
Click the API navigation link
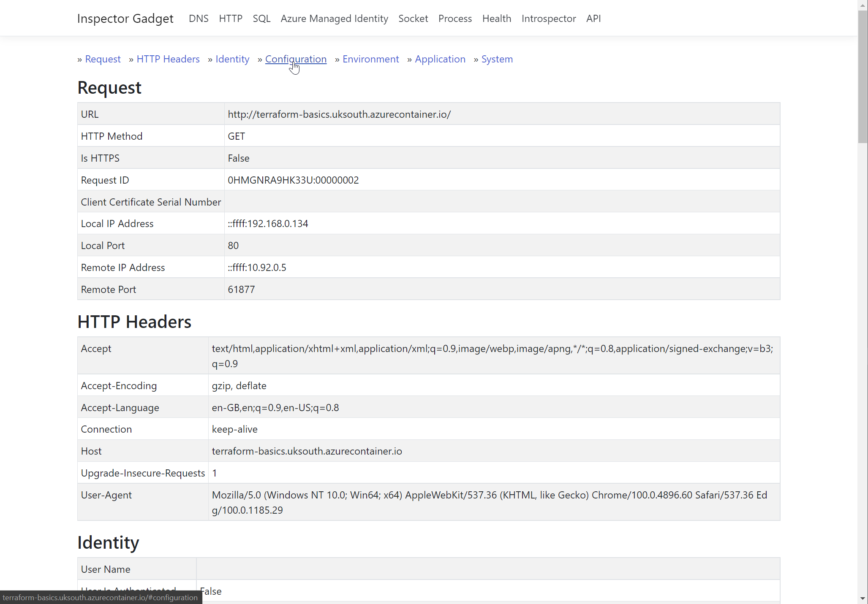[593, 19]
